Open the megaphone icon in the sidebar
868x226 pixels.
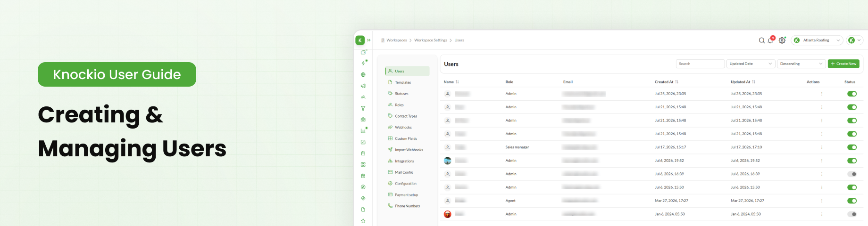(363, 86)
